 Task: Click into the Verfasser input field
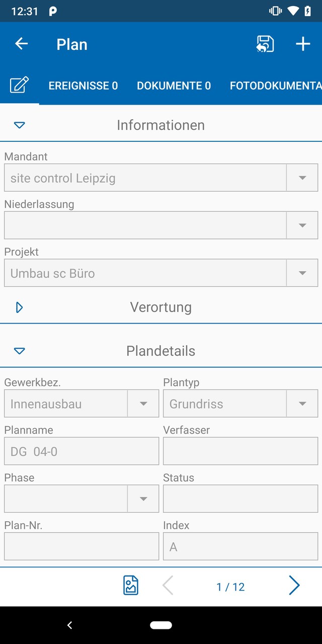pos(240,451)
